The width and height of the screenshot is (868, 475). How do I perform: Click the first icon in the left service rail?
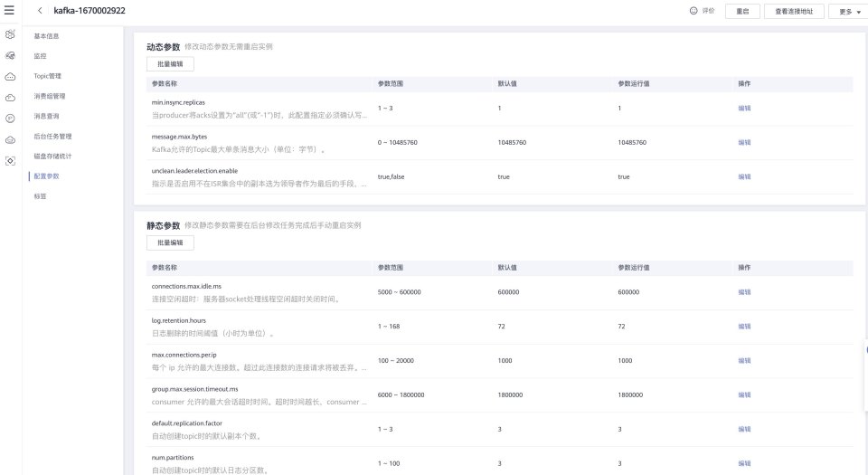coord(10,34)
